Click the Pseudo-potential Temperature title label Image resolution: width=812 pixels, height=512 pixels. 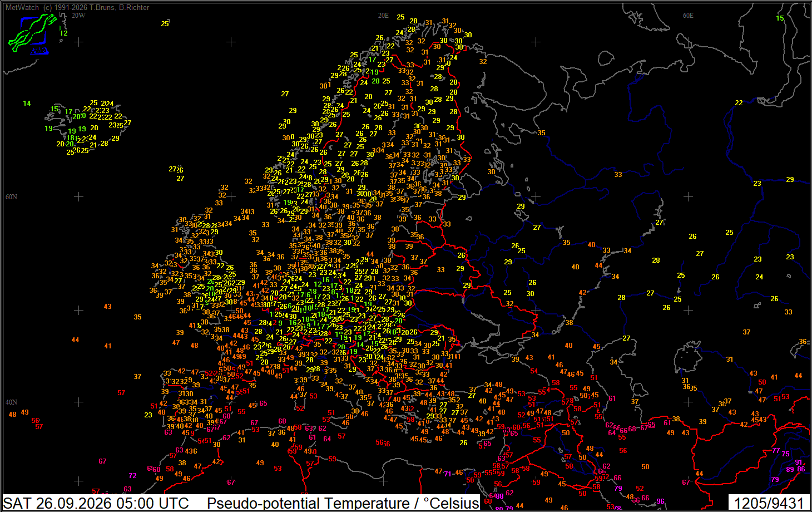point(343,503)
